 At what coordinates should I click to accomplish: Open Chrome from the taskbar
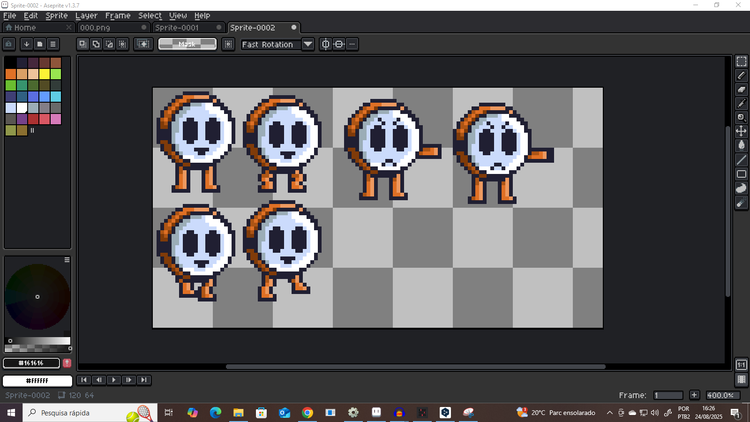308,412
